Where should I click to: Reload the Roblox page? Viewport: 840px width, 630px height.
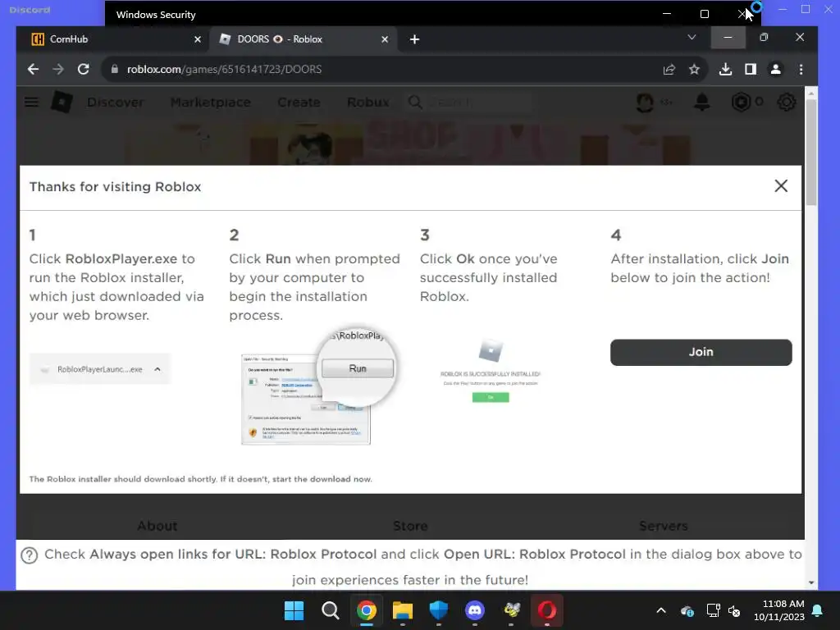pos(83,69)
